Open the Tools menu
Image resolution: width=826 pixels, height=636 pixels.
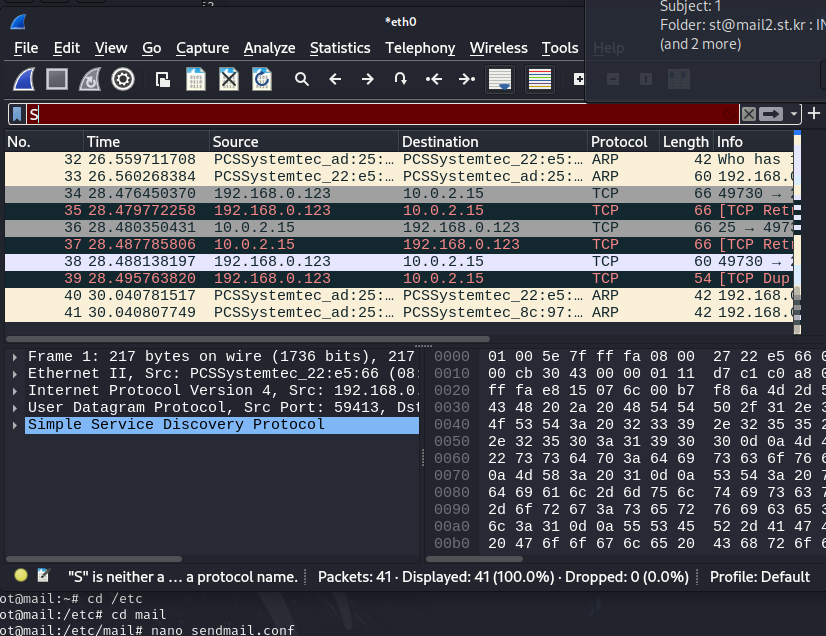(560, 48)
